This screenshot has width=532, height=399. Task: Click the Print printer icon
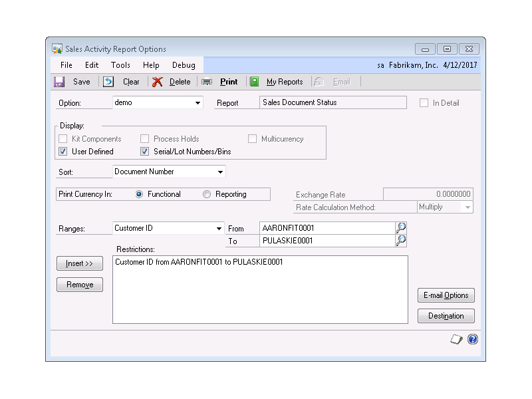pos(207,82)
